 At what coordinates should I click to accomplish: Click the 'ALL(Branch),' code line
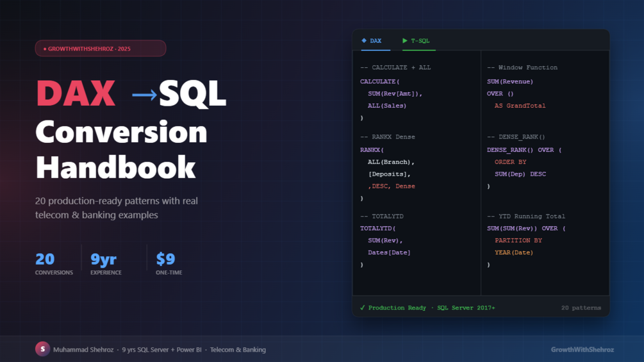click(391, 161)
